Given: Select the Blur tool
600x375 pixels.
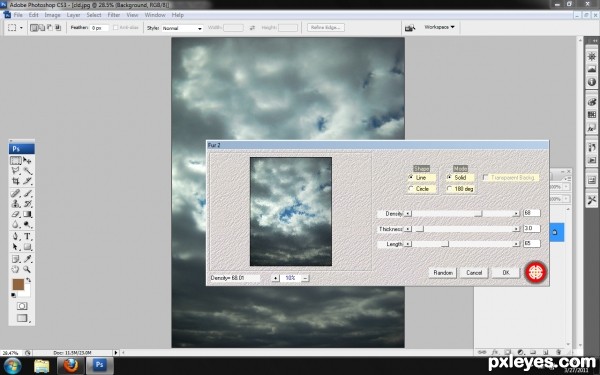Looking at the screenshot, I should pyautogui.click(x=16, y=224).
